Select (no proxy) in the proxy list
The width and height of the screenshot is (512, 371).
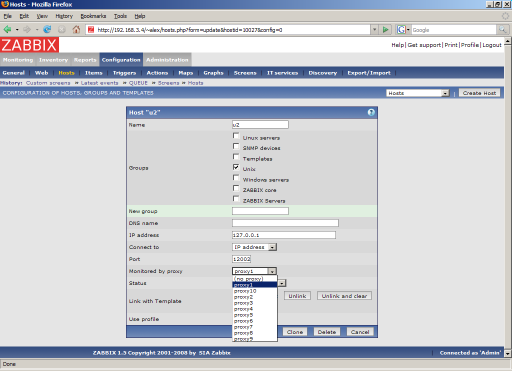(255, 279)
